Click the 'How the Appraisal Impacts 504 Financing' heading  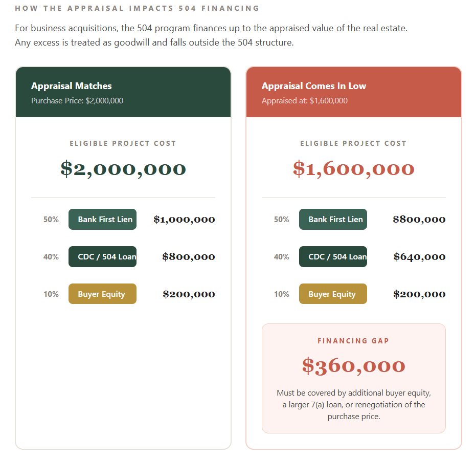coord(137,8)
